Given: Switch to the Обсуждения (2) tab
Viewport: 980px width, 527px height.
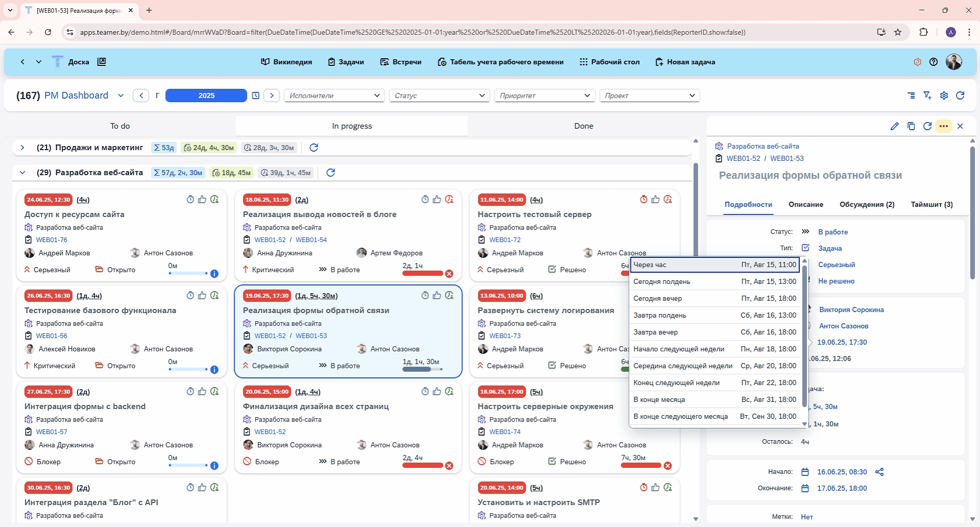Looking at the screenshot, I should coord(867,204).
